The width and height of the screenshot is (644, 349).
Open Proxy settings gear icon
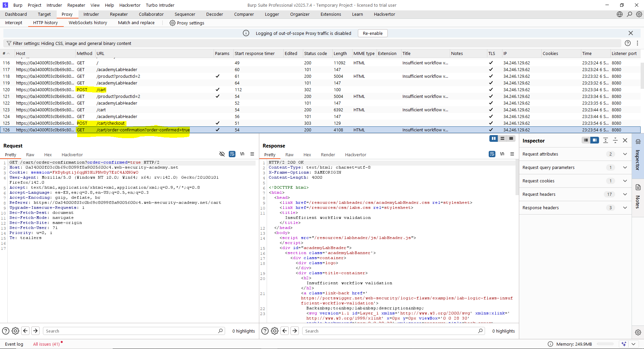tap(172, 23)
